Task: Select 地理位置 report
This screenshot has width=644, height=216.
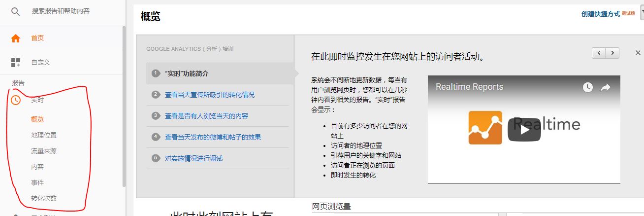Action: click(x=44, y=135)
